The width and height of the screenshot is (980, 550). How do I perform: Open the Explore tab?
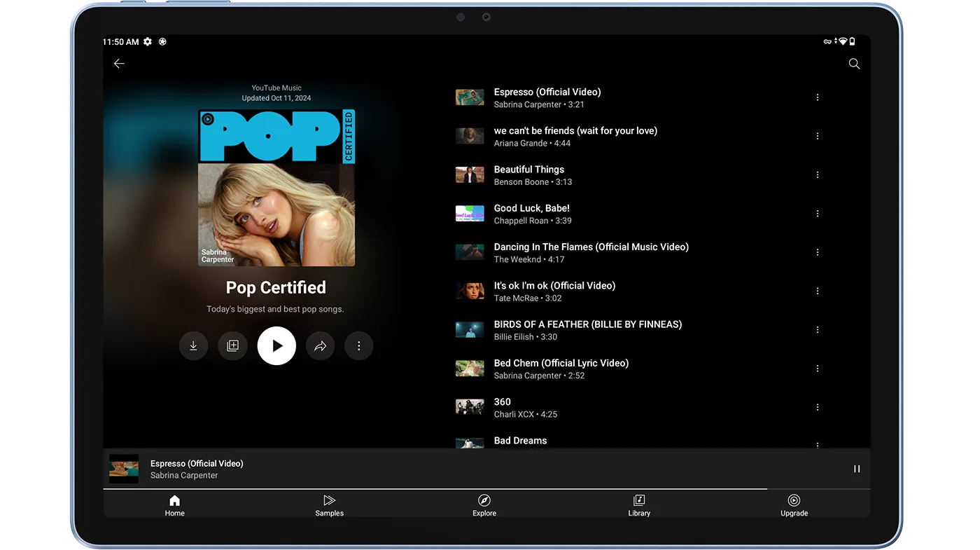coord(484,505)
